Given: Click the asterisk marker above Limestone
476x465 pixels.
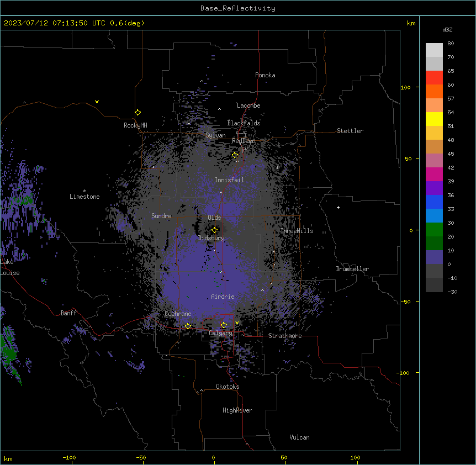Looking at the screenshot, I should pyautogui.click(x=84, y=191).
